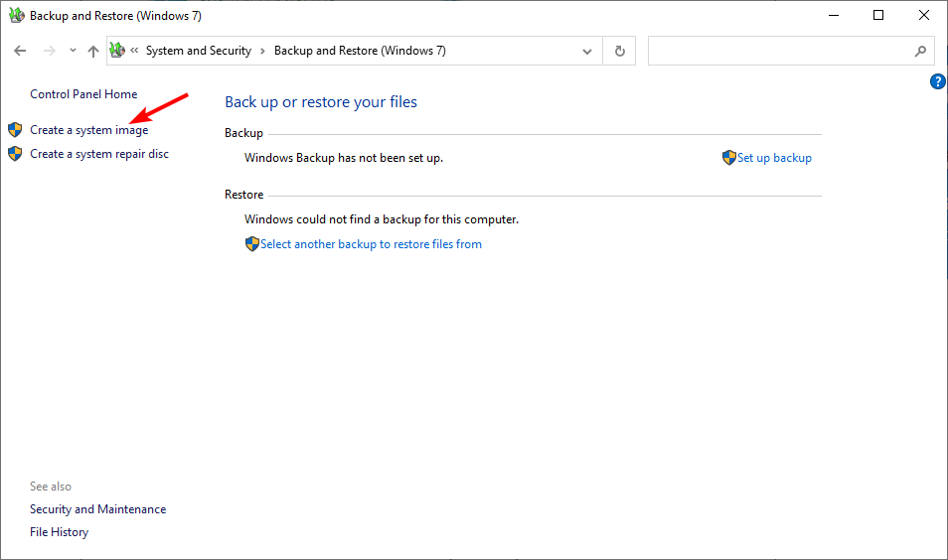Viewport: 948px width, 560px height.
Task: Open Create a system image
Action: 88,130
